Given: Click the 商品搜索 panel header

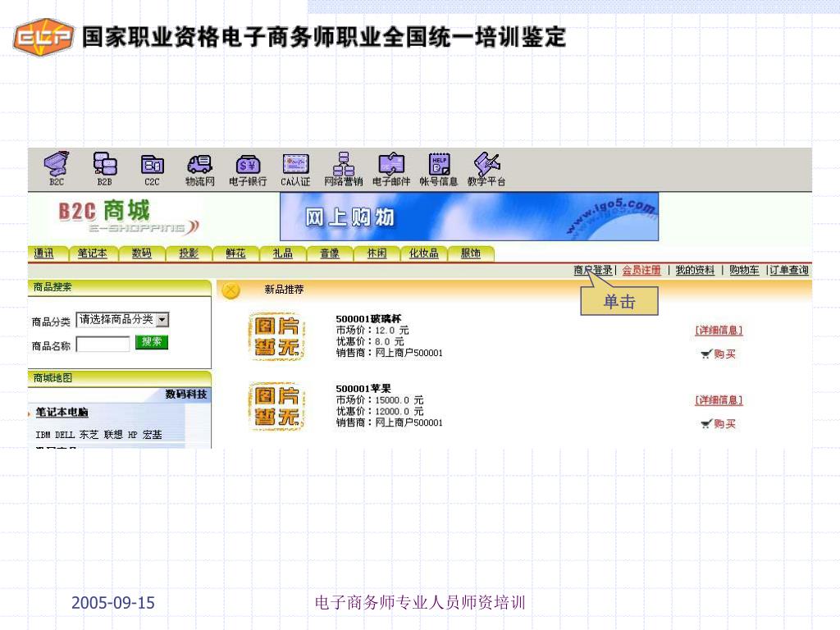Looking at the screenshot, I should [x=120, y=288].
